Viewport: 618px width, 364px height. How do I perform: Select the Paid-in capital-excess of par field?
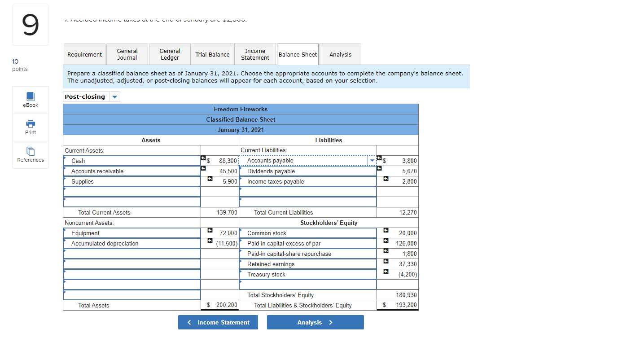tap(308, 243)
